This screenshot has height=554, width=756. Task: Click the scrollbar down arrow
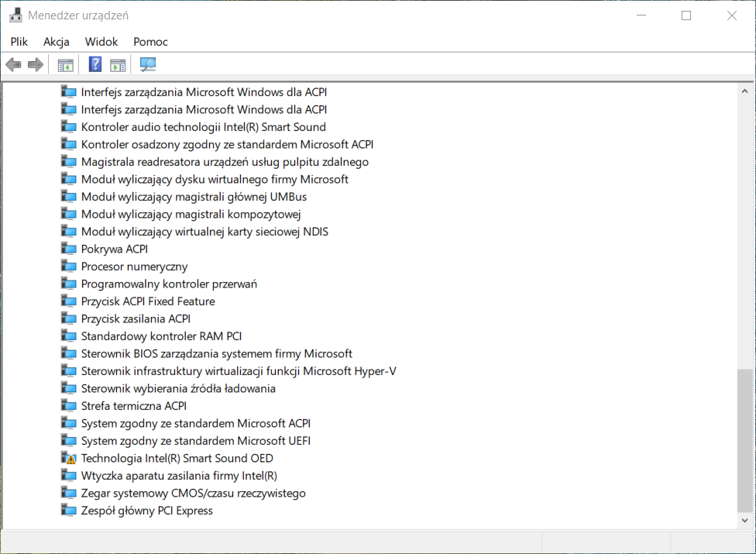click(745, 520)
